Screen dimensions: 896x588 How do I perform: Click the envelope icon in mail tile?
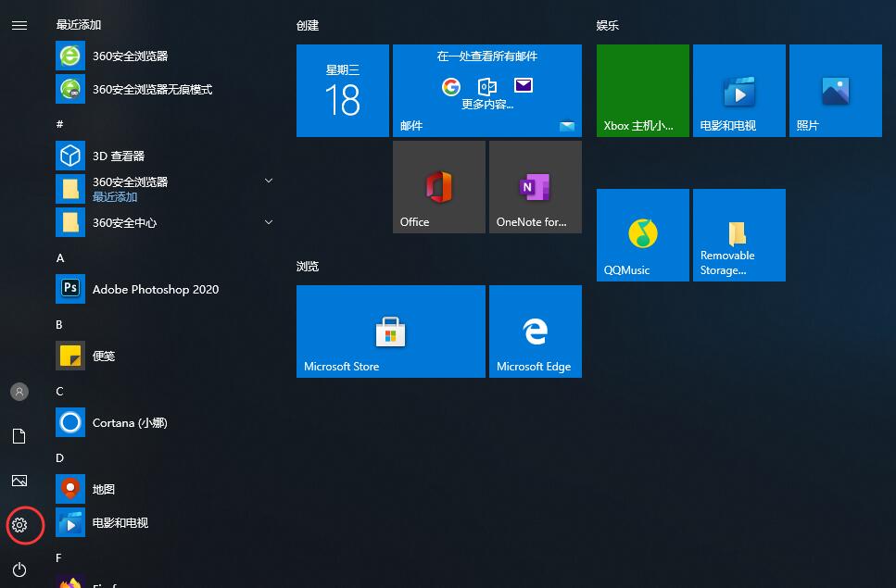coord(524,85)
